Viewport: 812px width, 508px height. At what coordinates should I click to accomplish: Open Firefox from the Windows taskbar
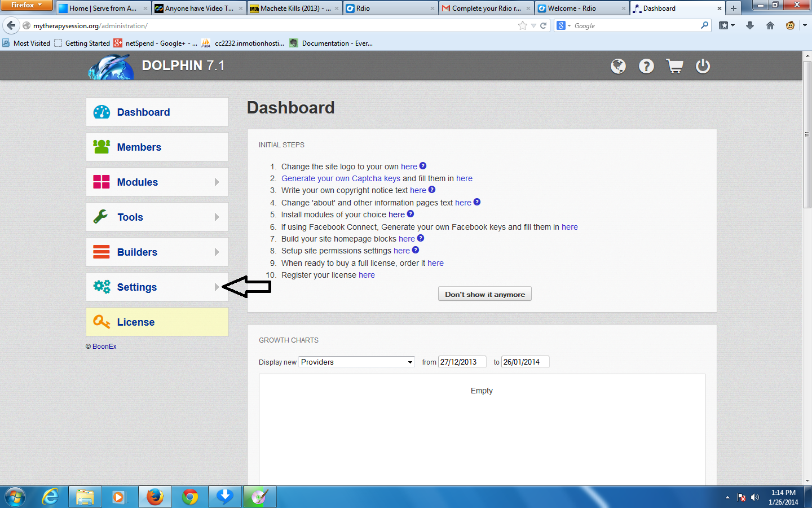(155, 497)
